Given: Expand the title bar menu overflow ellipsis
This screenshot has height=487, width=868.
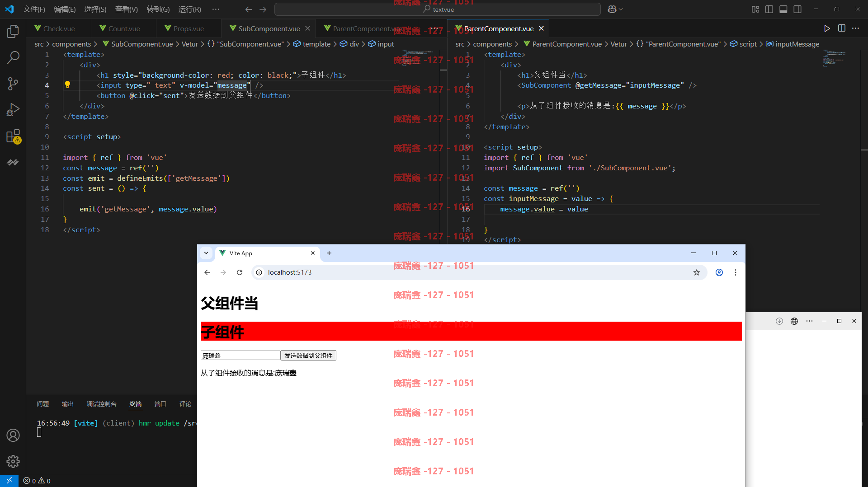Looking at the screenshot, I should pyautogui.click(x=216, y=9).
